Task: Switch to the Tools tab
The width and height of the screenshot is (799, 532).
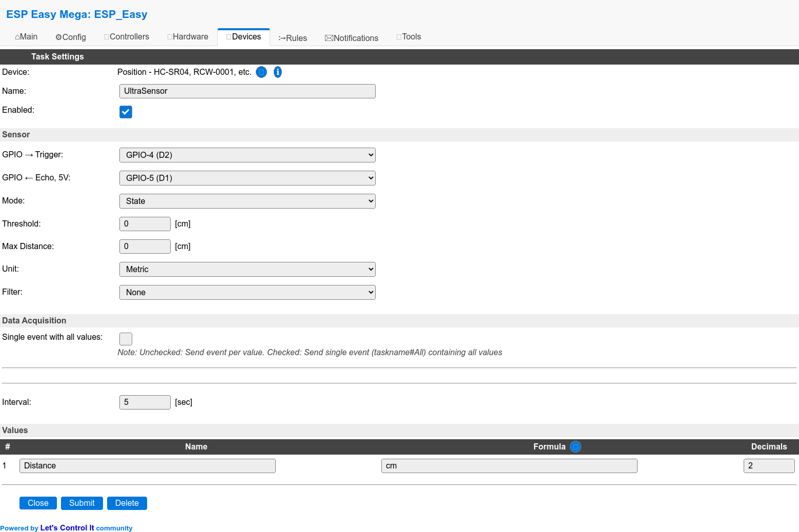Action: tap(408, 37)
